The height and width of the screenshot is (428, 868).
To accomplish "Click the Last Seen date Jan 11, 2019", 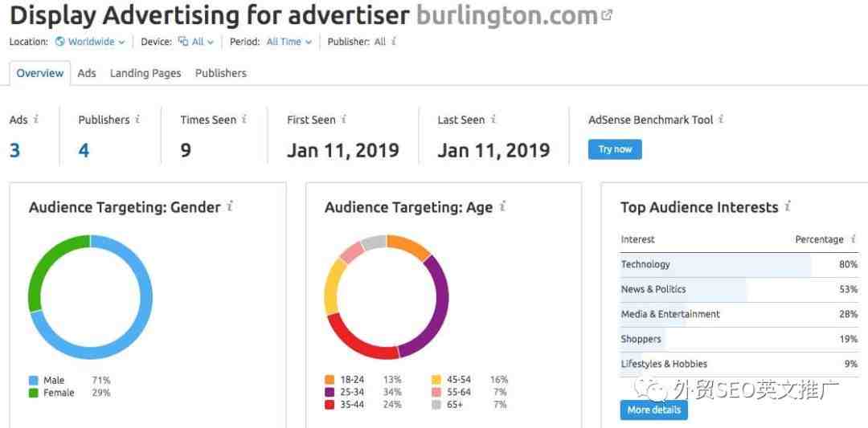I will [x=493, y=150].
